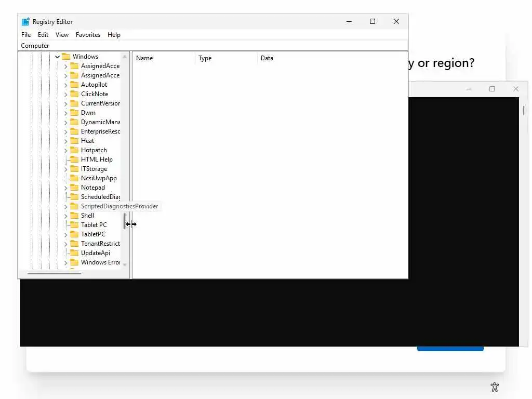This screenshot has width=532, height=399.
Task: Click the ScheduledDiagnostics folder icon
Action: 74,197
